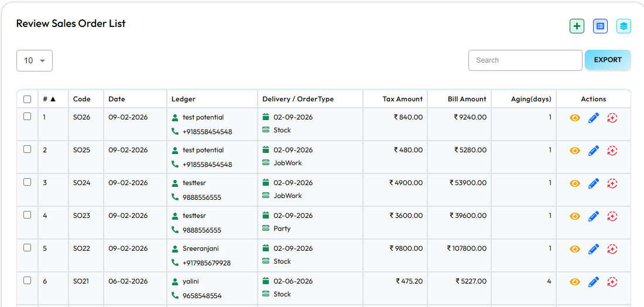Toggle the select-all checkbox in the table header

pos(27,100)
